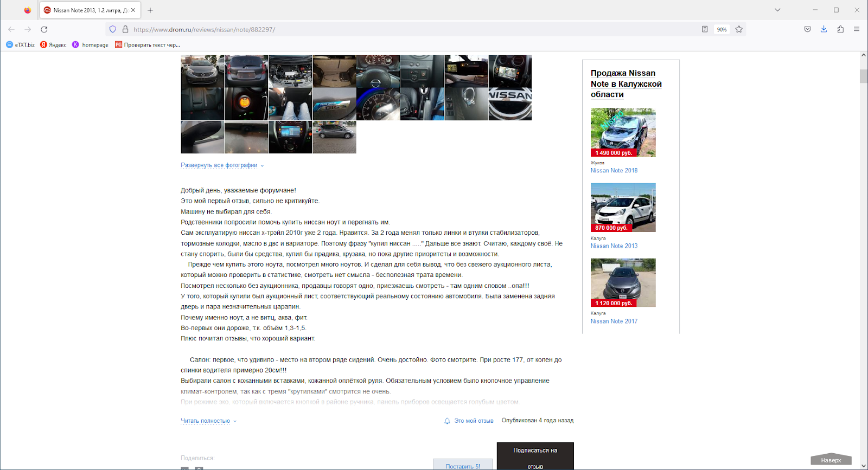
Task: Open the list all tabs dropdown
Action: 777,10
